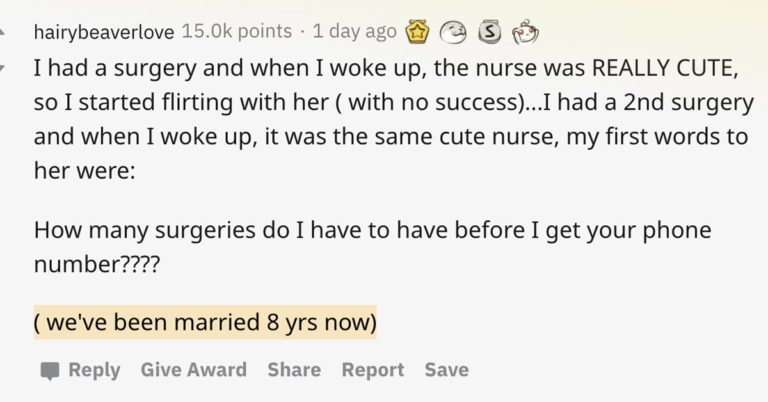
Task: Open the hairybeaverlove user profile
Action: (105, 32)
